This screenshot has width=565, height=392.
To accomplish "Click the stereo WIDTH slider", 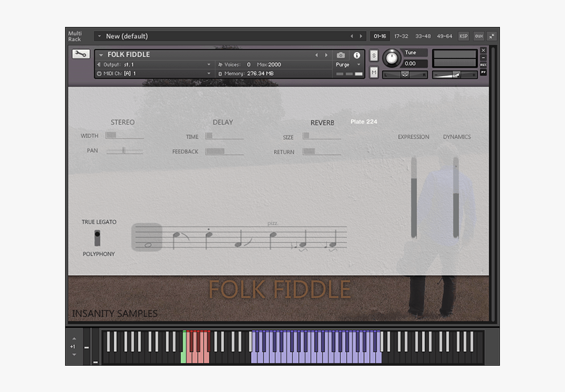I will (x=124, y=135).
